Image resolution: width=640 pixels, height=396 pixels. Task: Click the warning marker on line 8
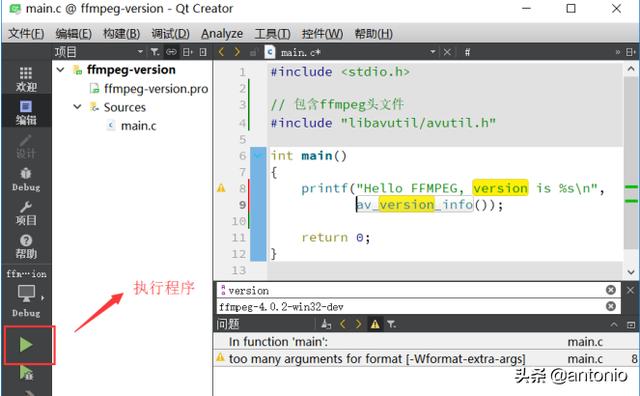coord(221,188)
